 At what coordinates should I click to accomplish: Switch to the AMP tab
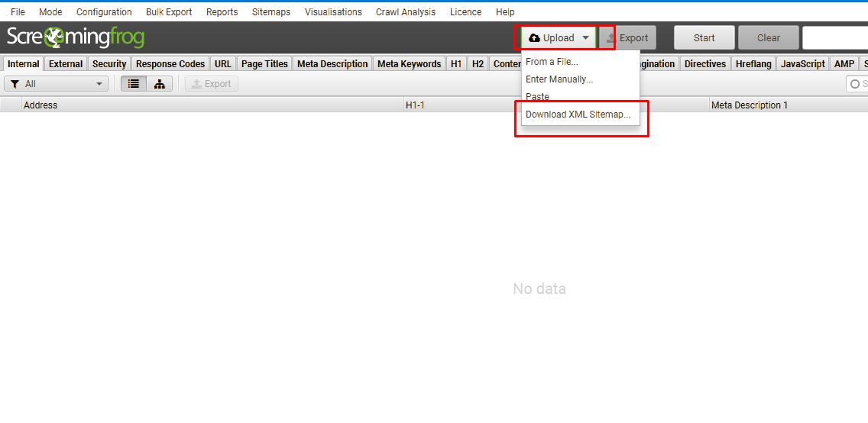click(x=844, y=64)
